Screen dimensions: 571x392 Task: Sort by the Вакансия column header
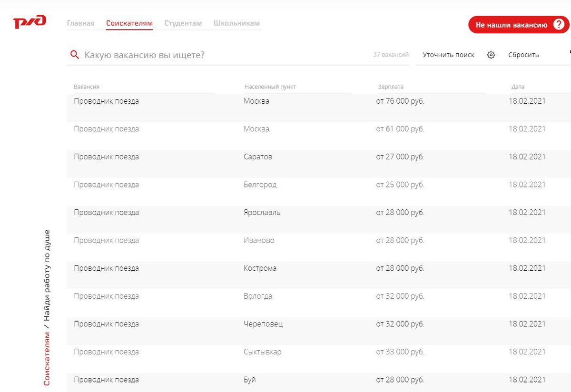[x=87, y=87]
